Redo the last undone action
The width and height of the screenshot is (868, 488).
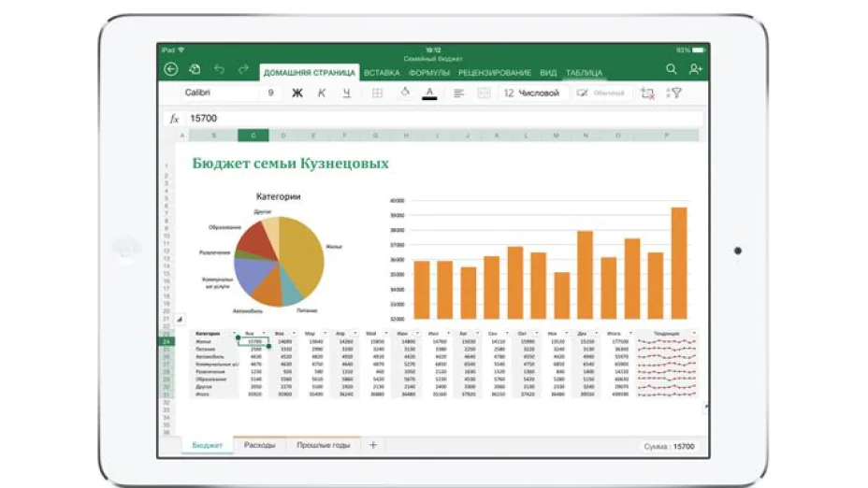tap(243, 69)
